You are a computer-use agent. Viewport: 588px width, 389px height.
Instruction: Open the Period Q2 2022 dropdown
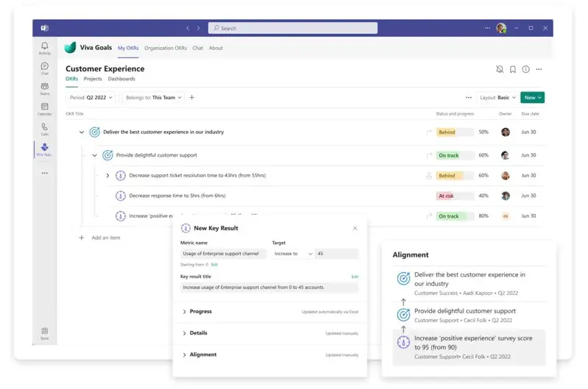coord(91,98)
